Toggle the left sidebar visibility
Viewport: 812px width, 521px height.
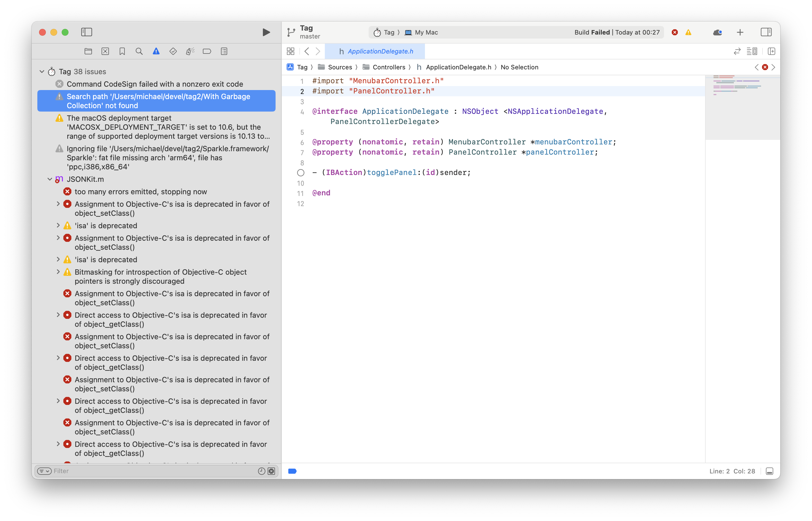click(87, 32)
